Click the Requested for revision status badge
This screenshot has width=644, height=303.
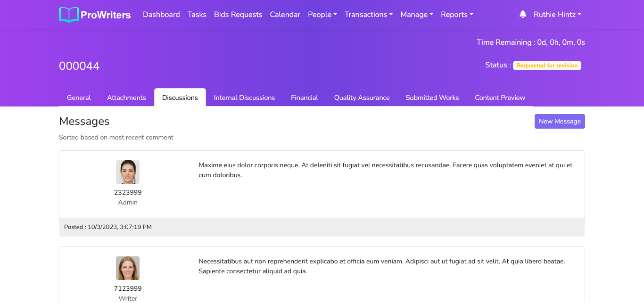click(x=547, y=66)
